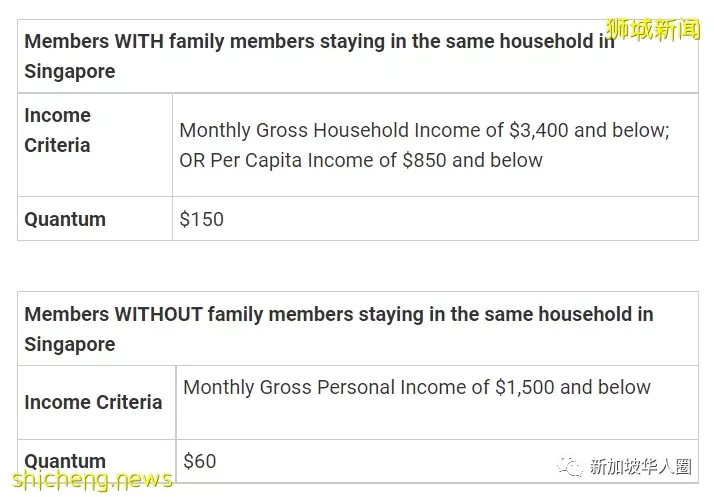Click the word 'WITH' in first header
This screenshot has height=497, width=714.
point(139,41)
